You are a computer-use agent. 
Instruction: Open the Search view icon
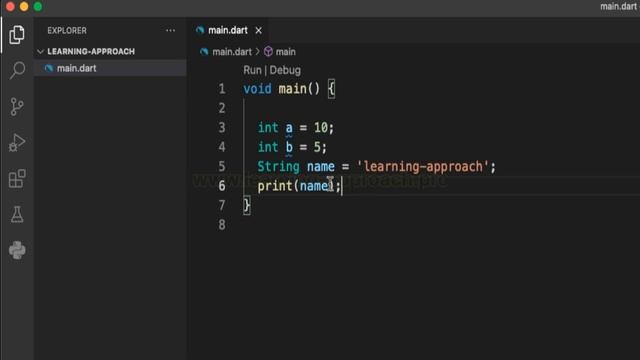pos(17,70)
